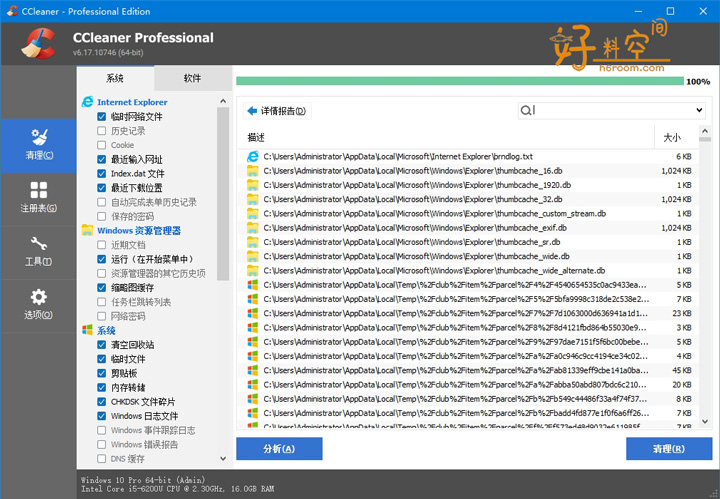This screenshot has width=720, height=499.
Task: Click the down arrow of the options list scrollbar
Action: (223, 458)
